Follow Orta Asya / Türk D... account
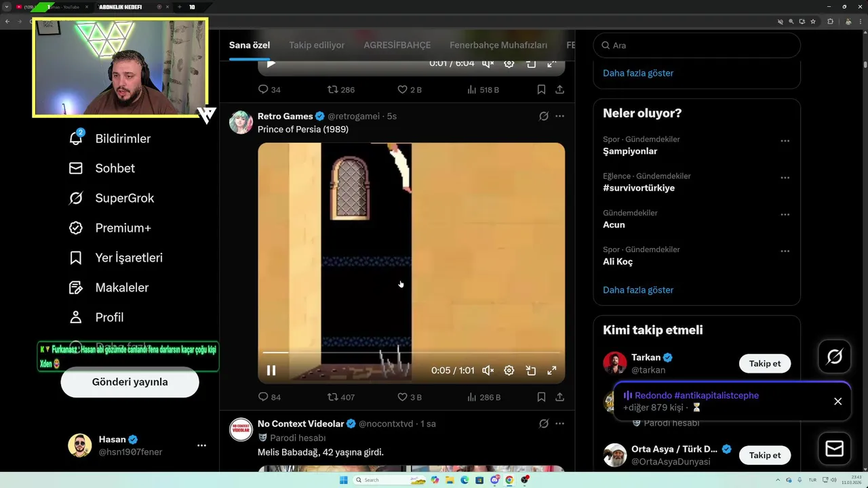The width and height of the screenshot is (868, 488). [x=765, y=455]
